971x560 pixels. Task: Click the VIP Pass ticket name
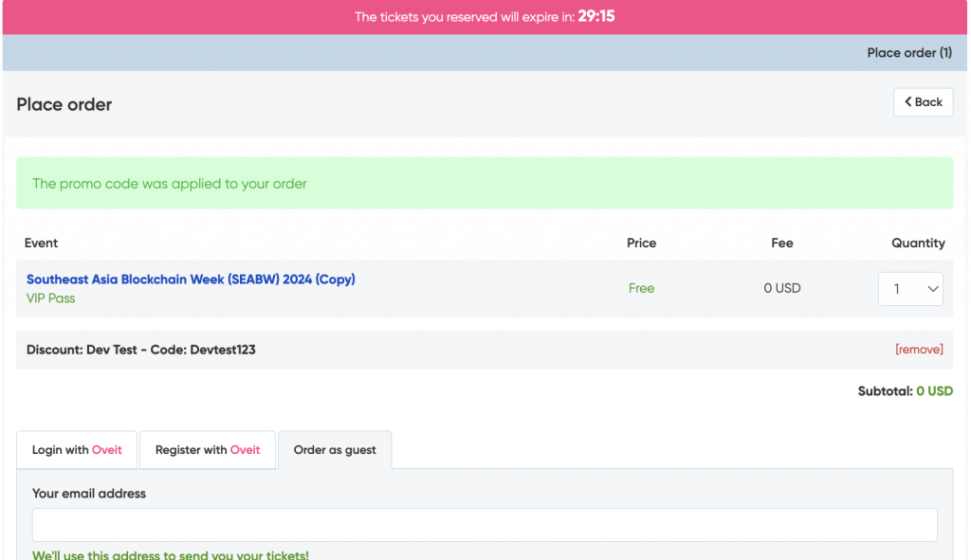click(x=49, y=298)
